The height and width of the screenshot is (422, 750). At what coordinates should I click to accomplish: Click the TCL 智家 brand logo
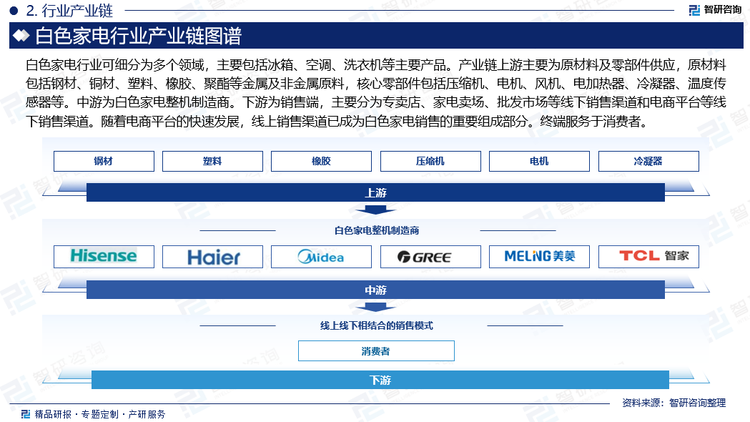coord(654,256)
